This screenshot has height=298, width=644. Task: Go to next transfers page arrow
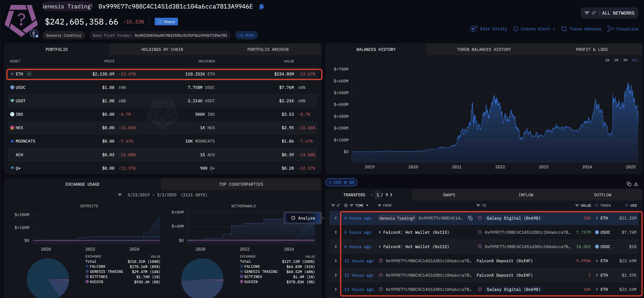pos(391,195)
